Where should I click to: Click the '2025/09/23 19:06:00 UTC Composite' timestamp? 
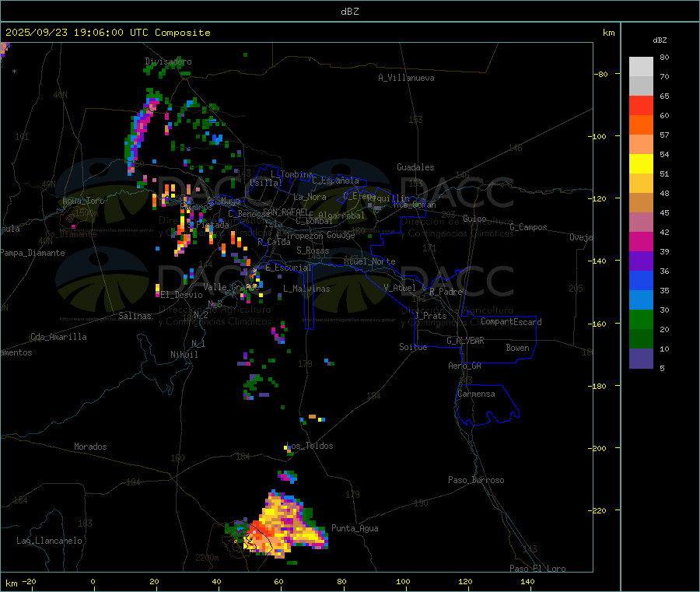pos(107,33)
